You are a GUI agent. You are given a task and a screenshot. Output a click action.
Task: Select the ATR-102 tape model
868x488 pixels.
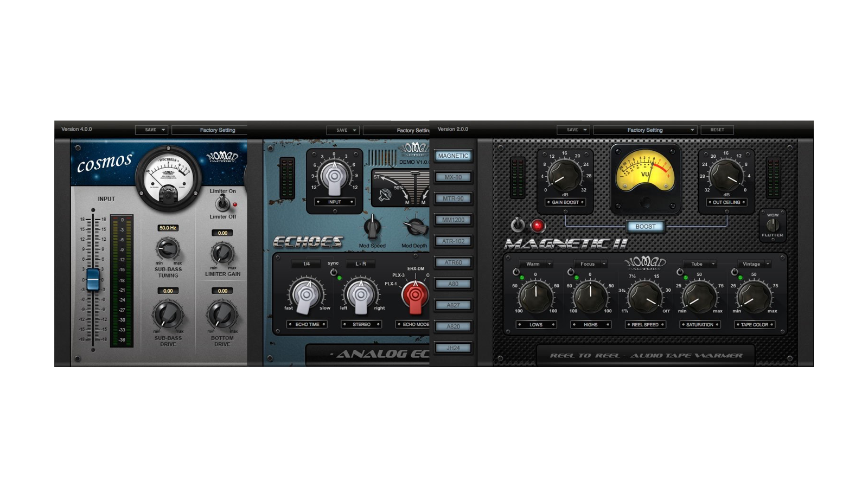coord(453,241)
